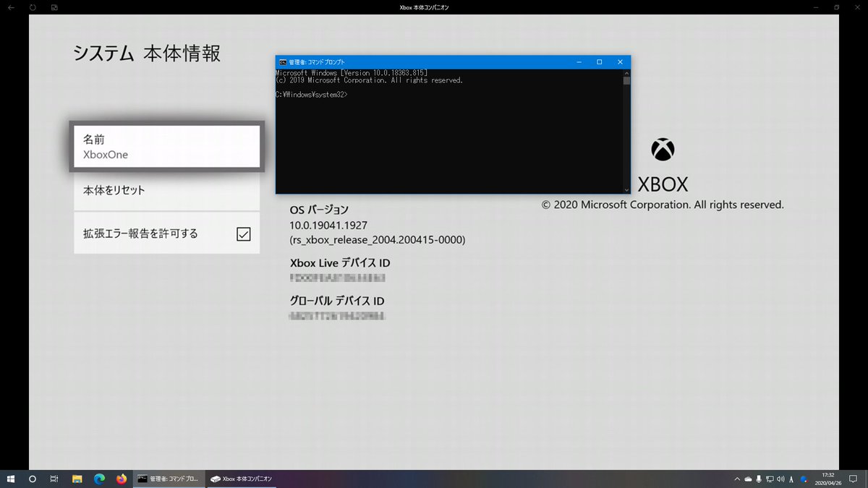Close the Xbox 本体コンパニオン window
The width and height of the screenshot is (868, 488).
pyautogui.click(x=857, y=7)
